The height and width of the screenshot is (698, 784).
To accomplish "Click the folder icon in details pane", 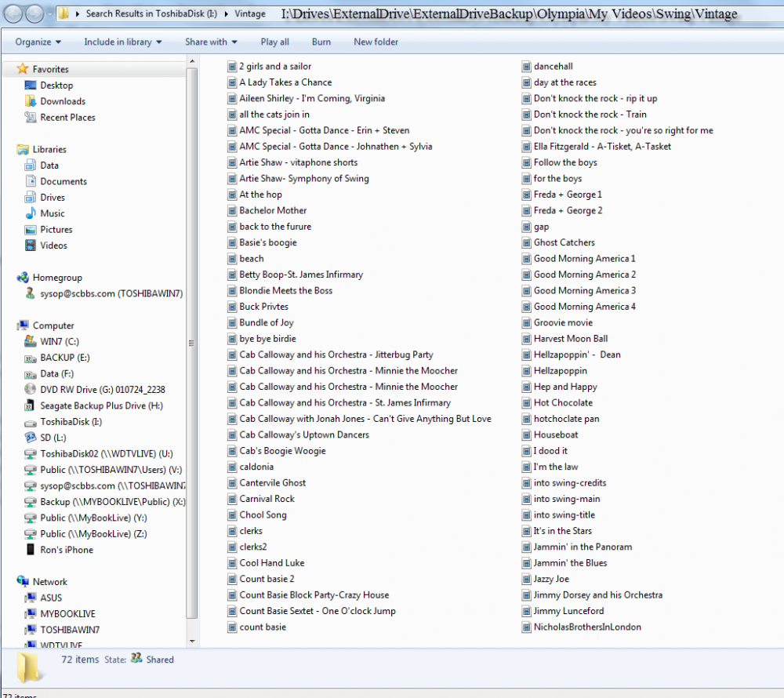I will [x=28, y=667].
